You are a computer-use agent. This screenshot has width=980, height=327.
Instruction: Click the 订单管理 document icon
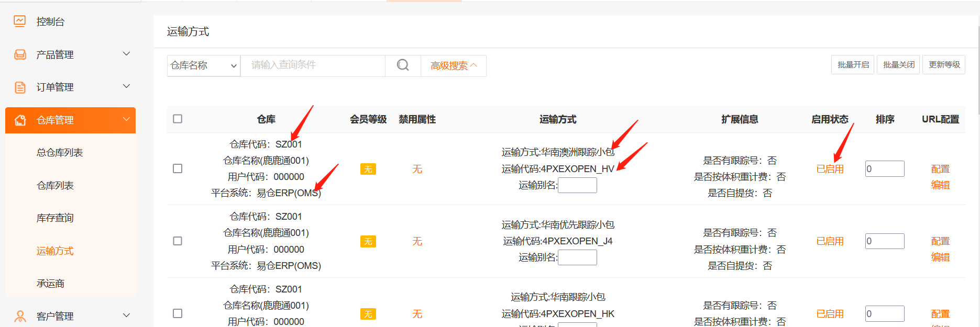(20, 87)
